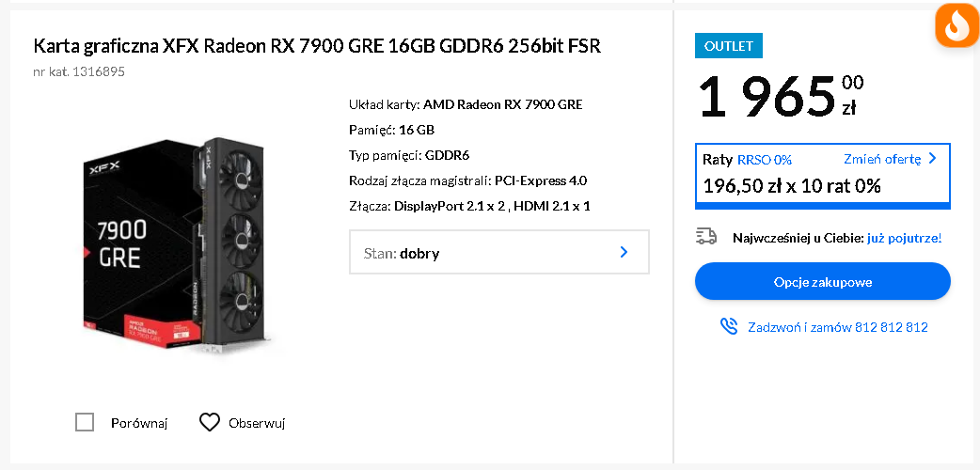980x470 pixels.
Task: Click the 1 965 zł price
Action: 781,96
